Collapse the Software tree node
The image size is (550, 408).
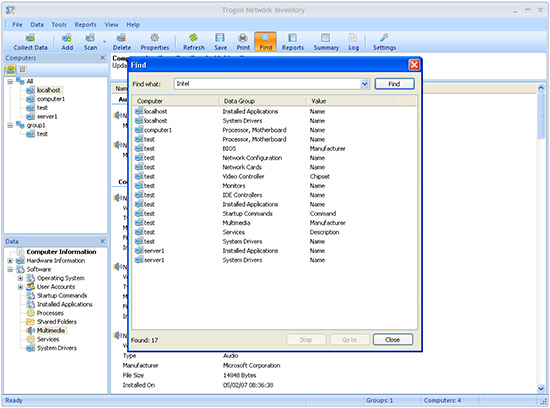coord(10,269)
